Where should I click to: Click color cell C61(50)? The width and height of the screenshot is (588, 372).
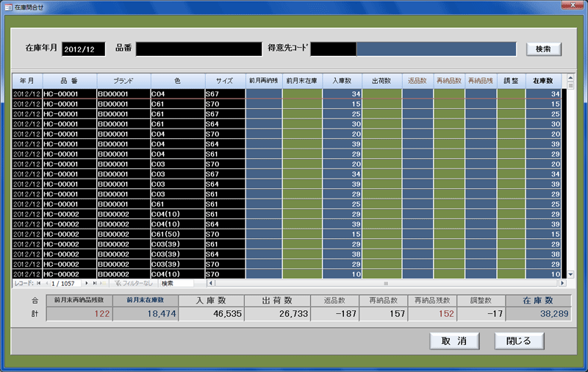178,234
